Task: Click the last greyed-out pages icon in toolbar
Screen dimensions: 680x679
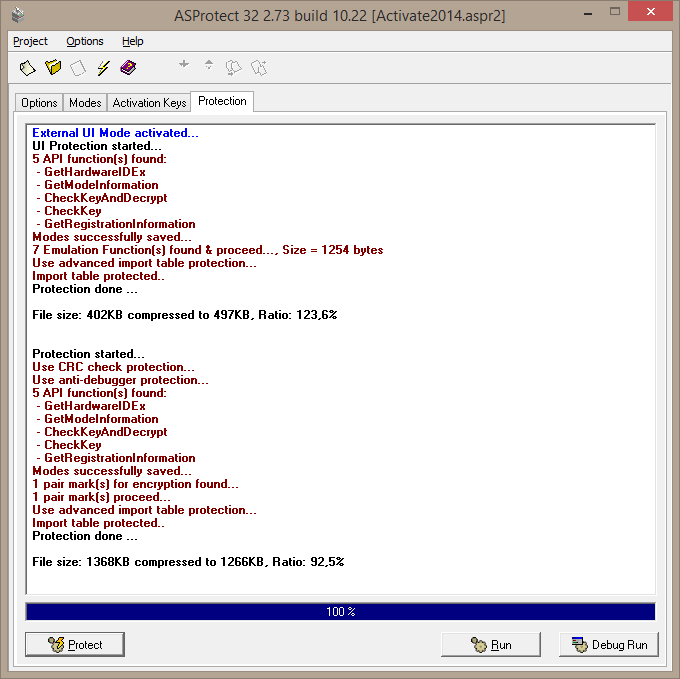Action: point(259,68)
